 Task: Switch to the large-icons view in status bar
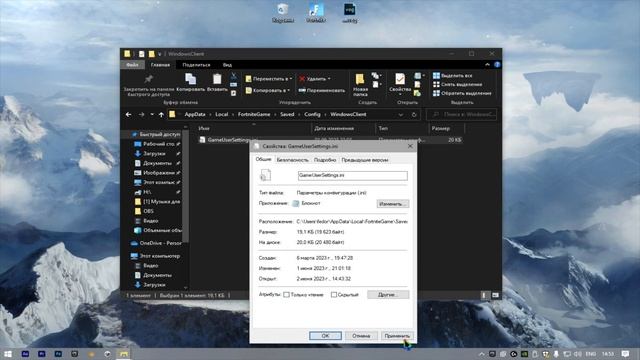pos(495,295)
